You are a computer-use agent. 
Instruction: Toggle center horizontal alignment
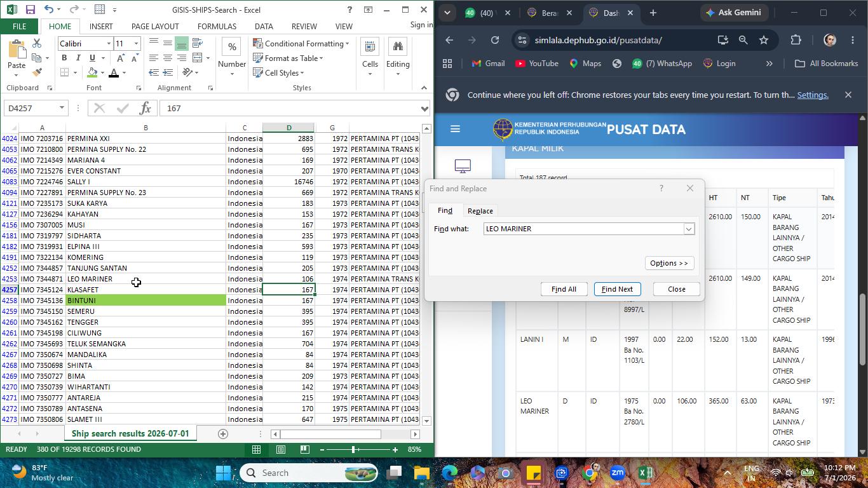point(168,58)
